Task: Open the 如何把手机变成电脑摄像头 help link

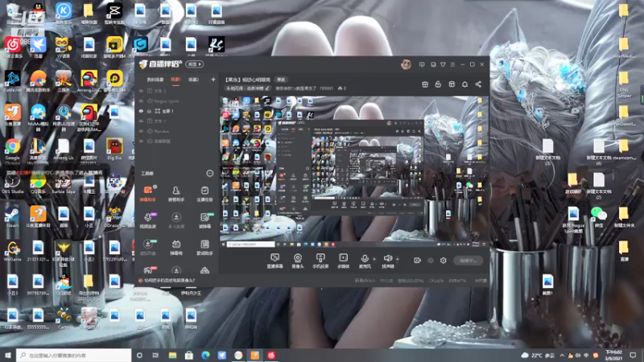Action: click(x=169, y=281)
